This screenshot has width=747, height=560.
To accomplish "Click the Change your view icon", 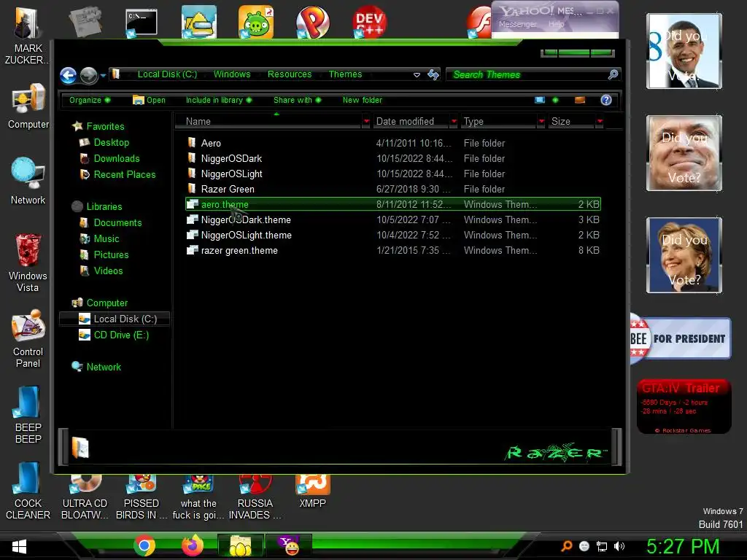I will pyautogui.click(x=540, y=100).
